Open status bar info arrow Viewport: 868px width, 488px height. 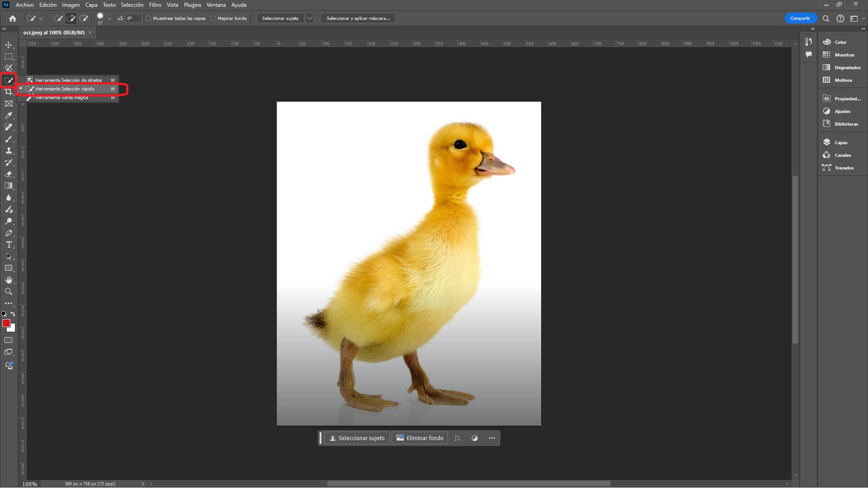pos(143,484)
